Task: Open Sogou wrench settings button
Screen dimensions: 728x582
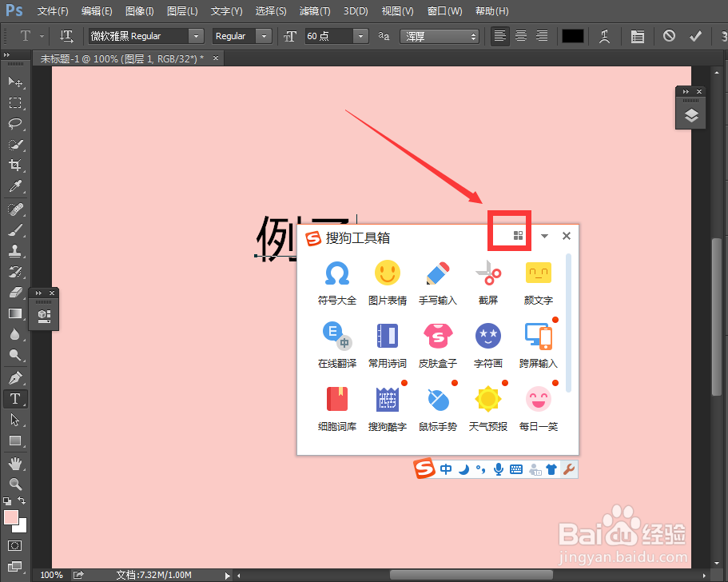Action: [569, 469]
